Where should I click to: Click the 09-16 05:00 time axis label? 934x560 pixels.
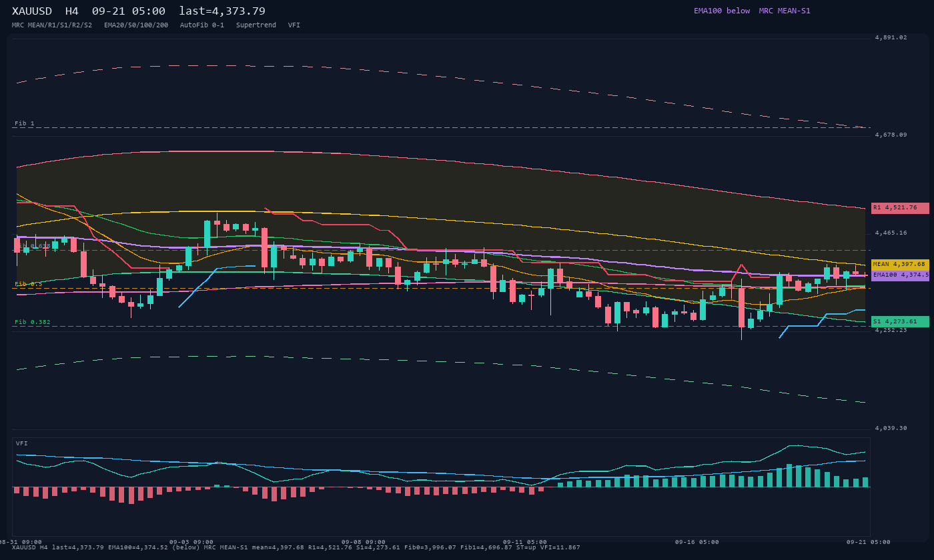pyautogui.click(x=697, y=542)
